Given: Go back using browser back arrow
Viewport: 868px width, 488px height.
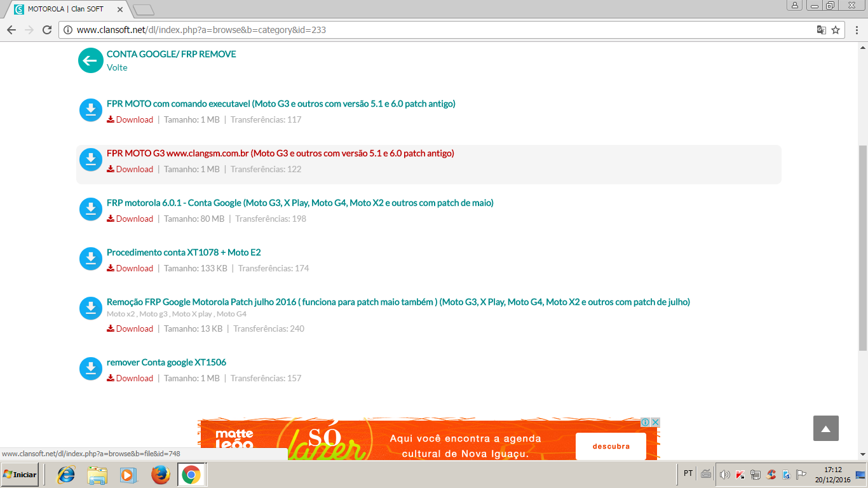Looking at the screenshot, I should 11,30.
